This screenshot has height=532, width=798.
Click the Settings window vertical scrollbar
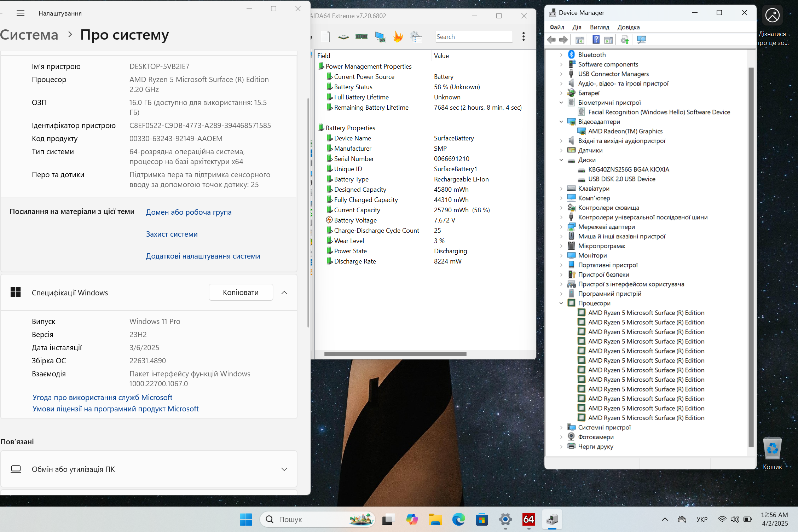coord(308,212)
